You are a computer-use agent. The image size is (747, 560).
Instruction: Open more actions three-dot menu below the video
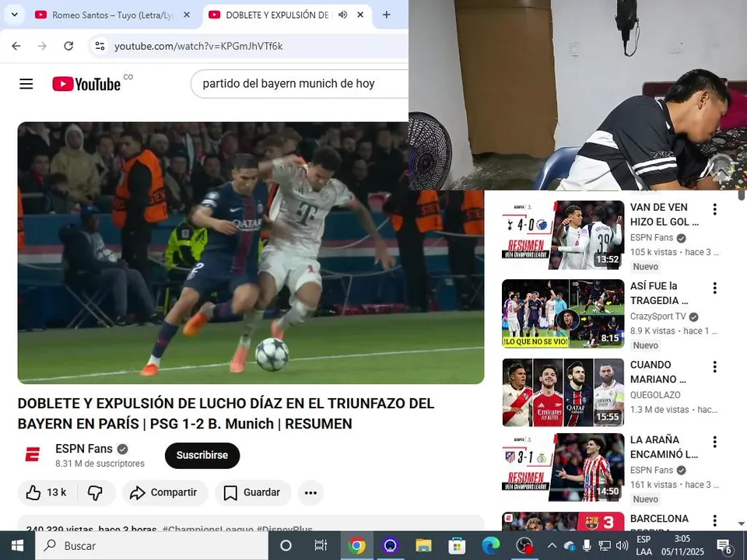tap(310, 493)
